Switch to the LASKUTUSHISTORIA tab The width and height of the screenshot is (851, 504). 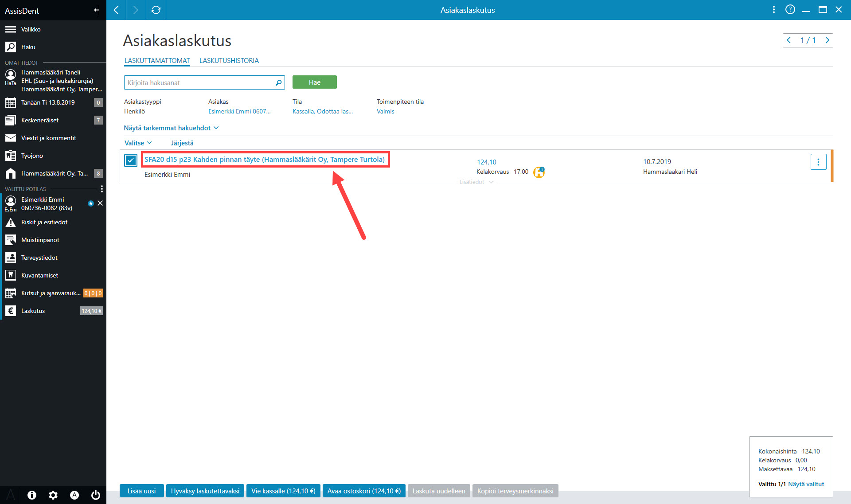tap(229, 61)
